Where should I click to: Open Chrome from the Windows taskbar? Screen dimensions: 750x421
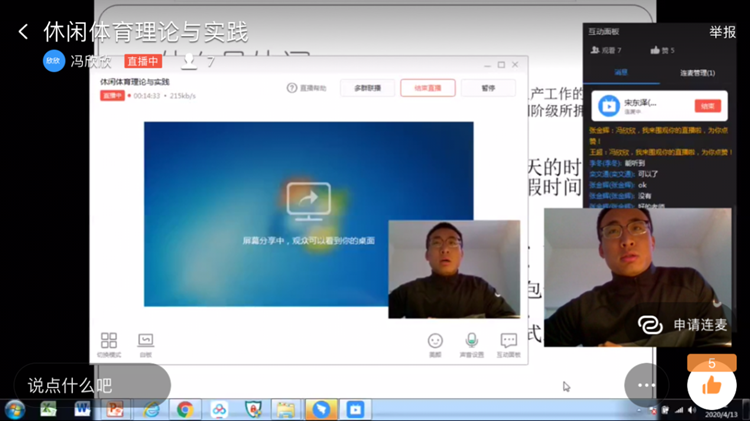(184, 409)
